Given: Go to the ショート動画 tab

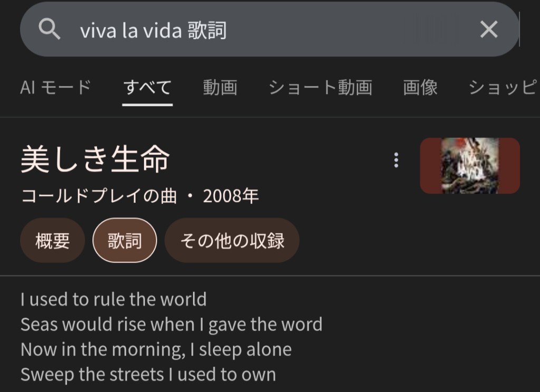Looking at the screenshot, I should [x=320, y=88].
